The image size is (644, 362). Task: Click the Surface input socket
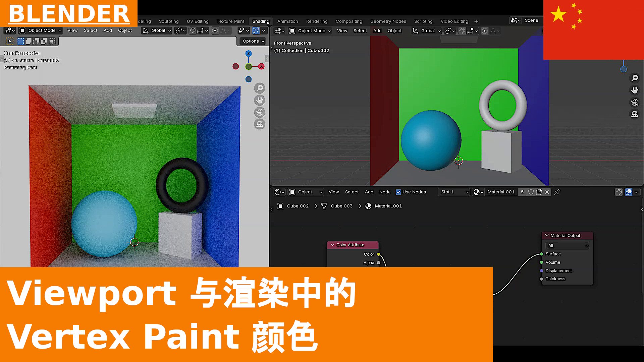click(542, 254)
